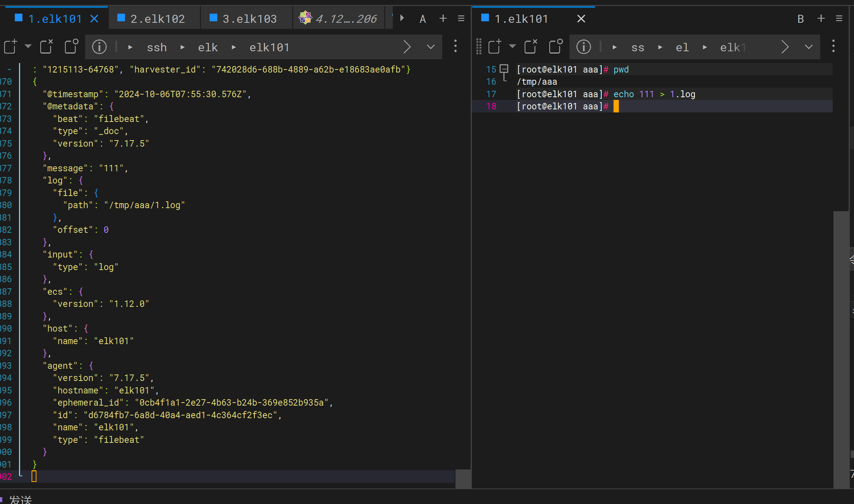Click the ecs "version": "1.12.0" line

click(x=101, y=304)
